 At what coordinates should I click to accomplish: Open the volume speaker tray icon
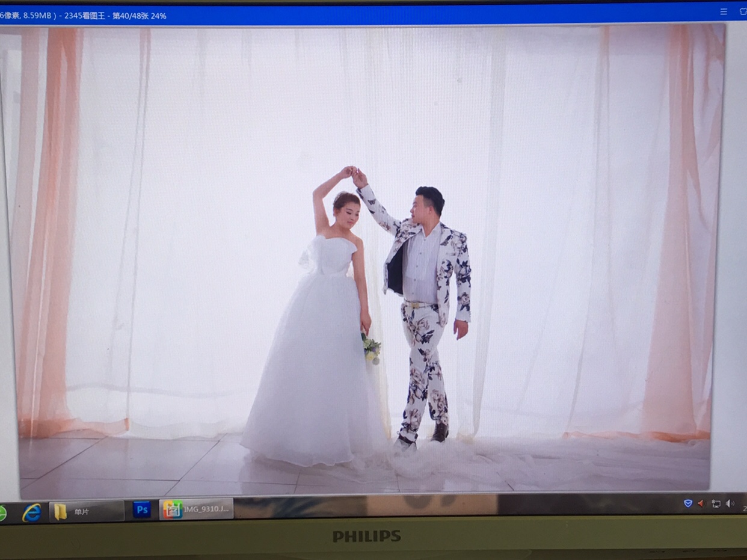tap(730, 503)
